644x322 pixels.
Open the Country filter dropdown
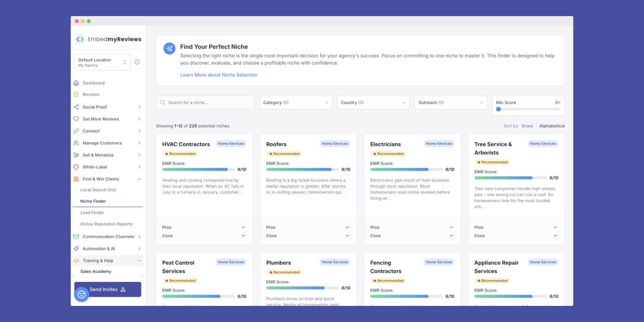pyautogui.click(x=373, y=103)
